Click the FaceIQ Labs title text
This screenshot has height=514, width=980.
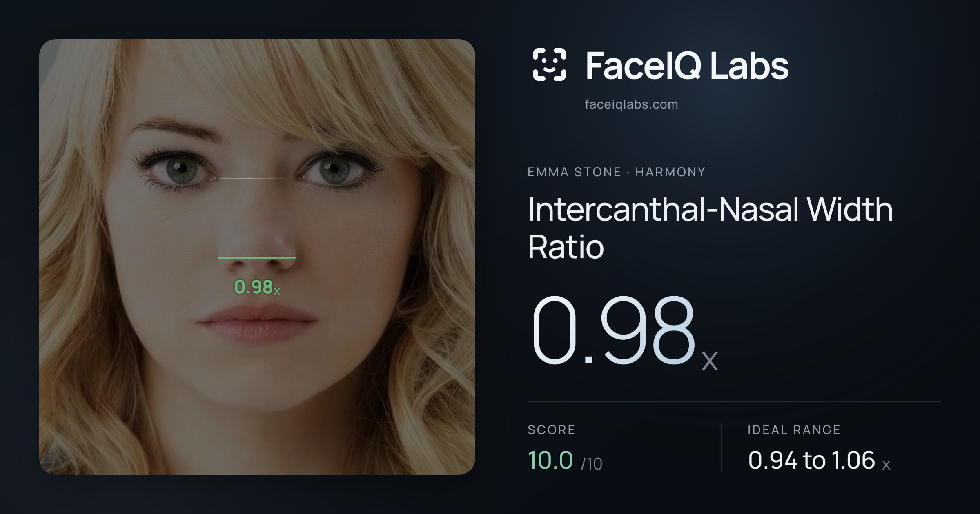(687, 65)
